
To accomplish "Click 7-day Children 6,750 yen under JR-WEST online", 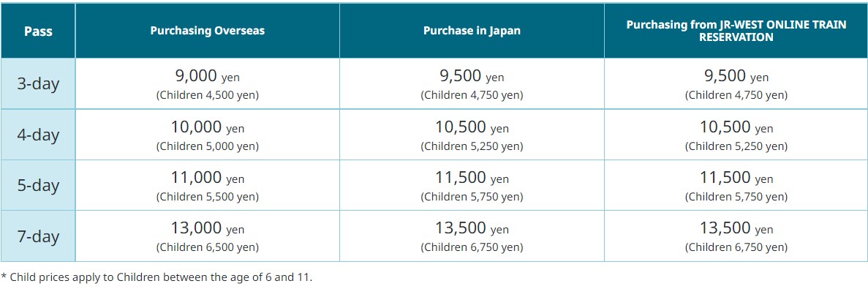I will pyautogui.click(x=736, y=247).
